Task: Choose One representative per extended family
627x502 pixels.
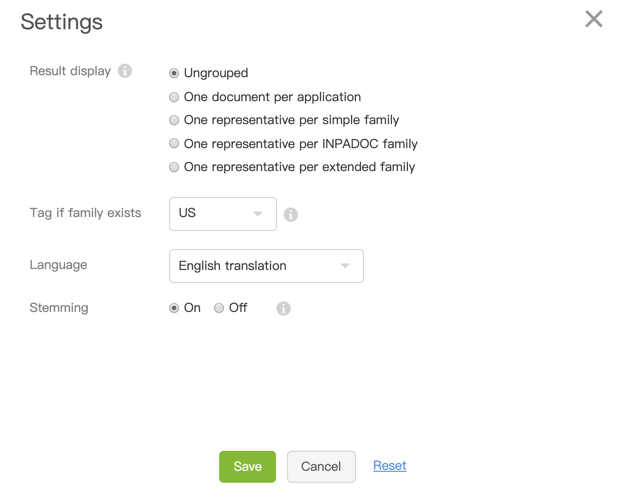Action: 174,167
